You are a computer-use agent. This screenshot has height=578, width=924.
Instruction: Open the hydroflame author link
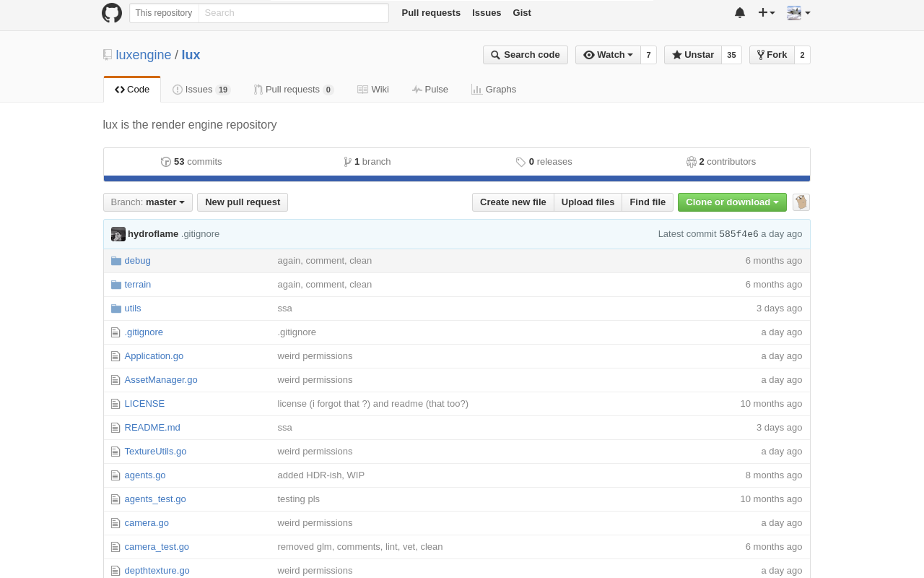pos(153,234)
